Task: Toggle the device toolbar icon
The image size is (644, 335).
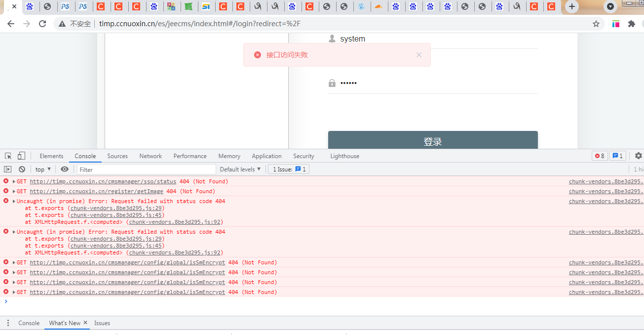Action: [21, 156]
